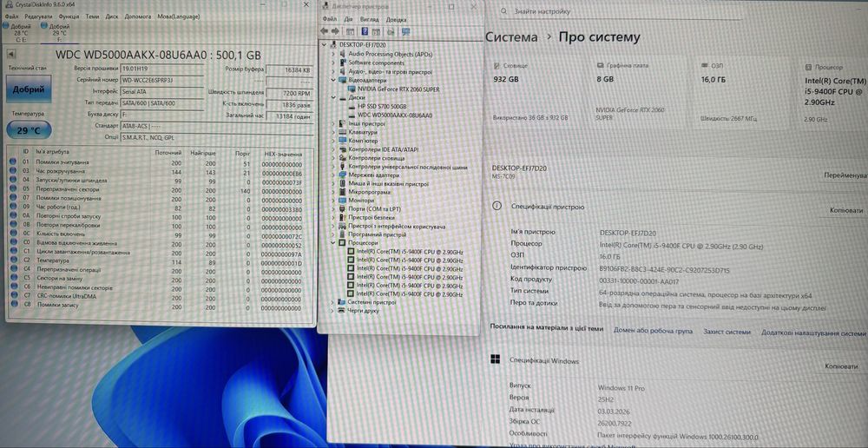Click the scan for hardware changes monitor icon
Screen dimensions: 868x448
coord(405,31)
